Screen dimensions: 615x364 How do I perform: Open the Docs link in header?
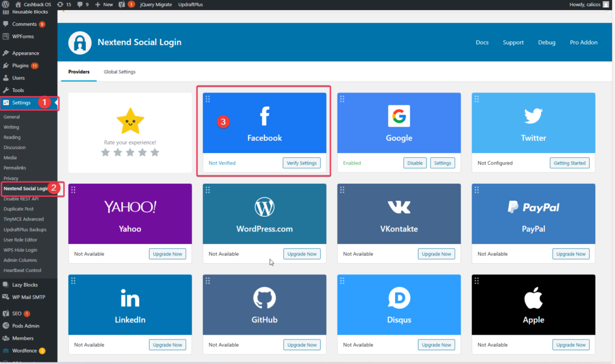pos(482,43)
